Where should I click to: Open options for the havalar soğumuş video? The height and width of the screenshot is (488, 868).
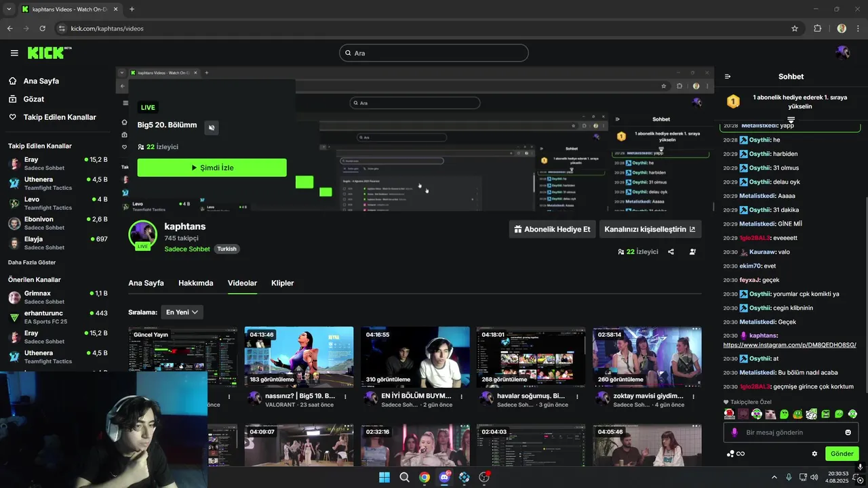(x=578, y=396)
